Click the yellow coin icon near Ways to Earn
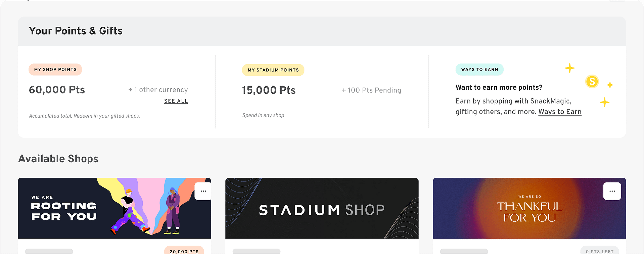Image resolution: width=644 pixels, height=254 pixels. click(592, 81)
